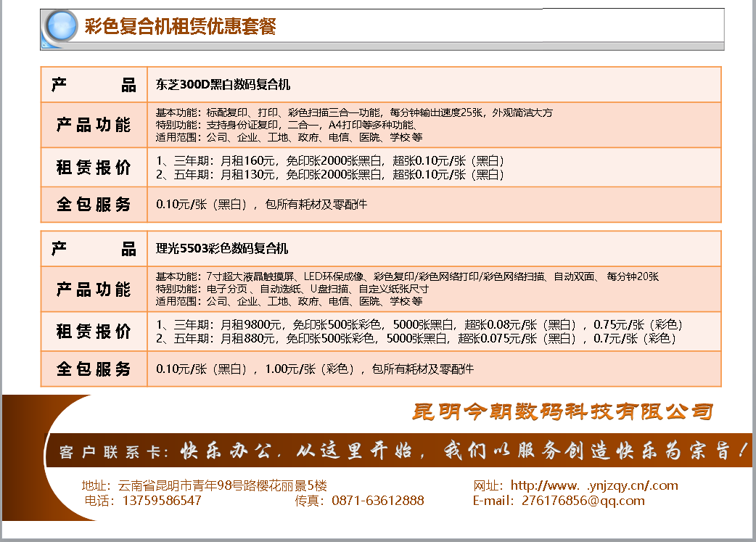This screenshot has width=756, height=542.
Task: Click 全包服务 label in the Ricoh table
Action: (94, 369)
